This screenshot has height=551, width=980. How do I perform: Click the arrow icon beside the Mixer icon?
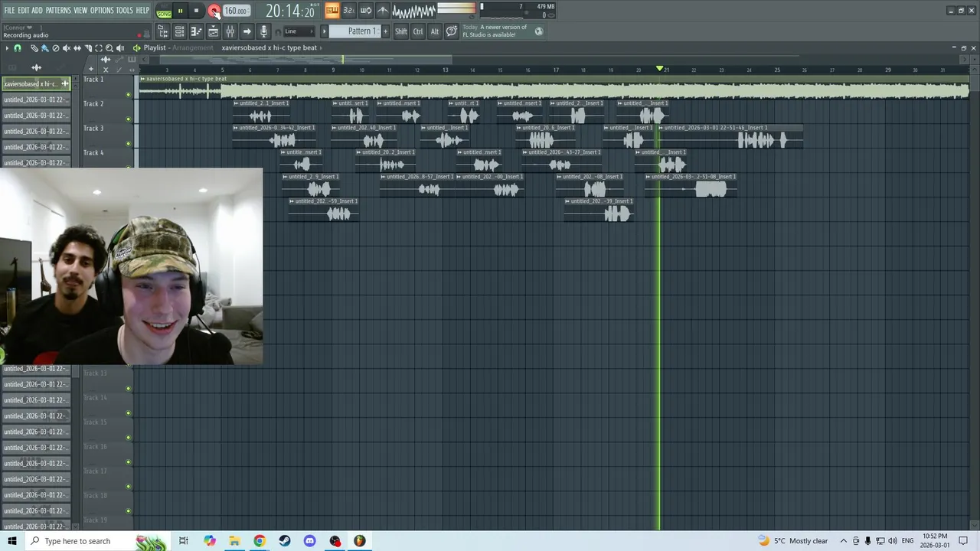(x=247, y=31)
